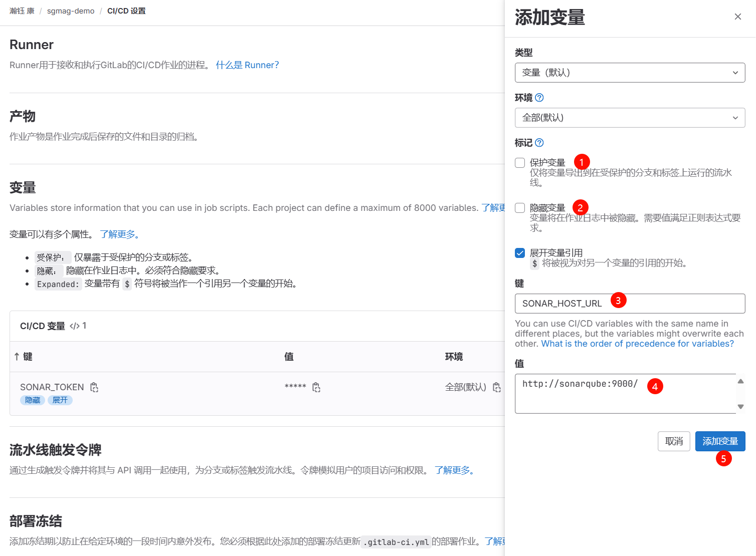The image size is (756, 556).
Task: Enable the 保护变量 checkbox
Action: (x=520, y=163)
